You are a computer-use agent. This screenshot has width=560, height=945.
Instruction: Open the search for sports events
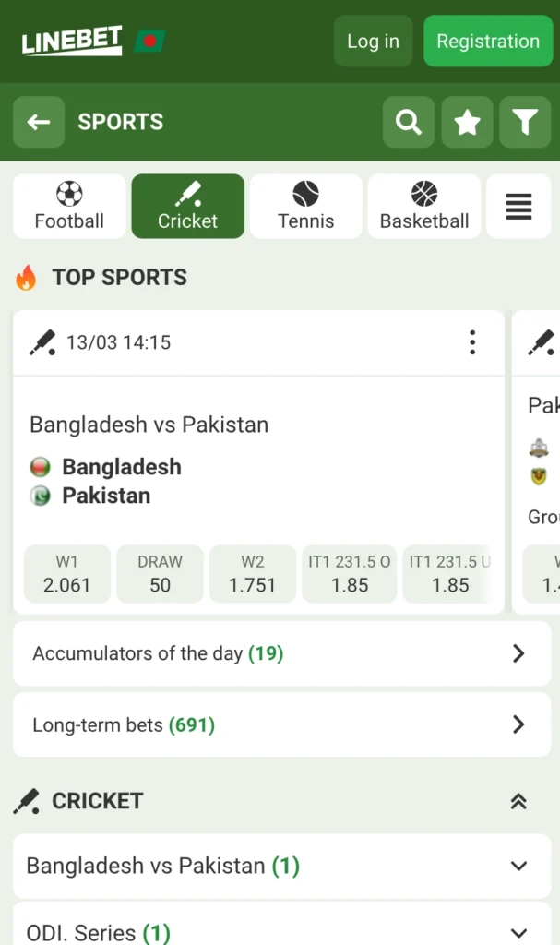point(408,122)
